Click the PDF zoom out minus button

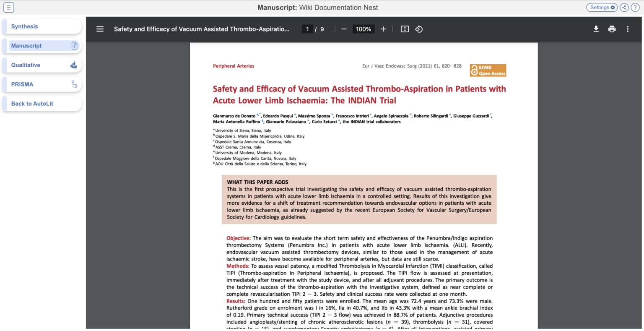pyautogui.click(x=344, y=29)
